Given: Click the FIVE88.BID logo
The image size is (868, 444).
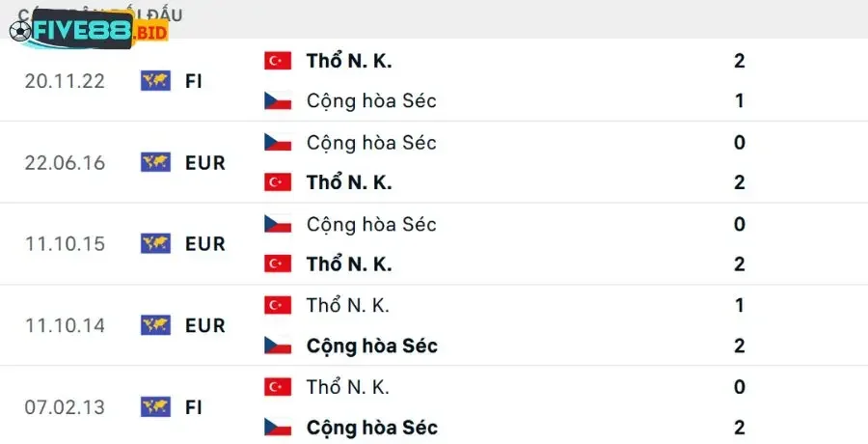Looking at the screenshot, I should (x=89, y=32).
